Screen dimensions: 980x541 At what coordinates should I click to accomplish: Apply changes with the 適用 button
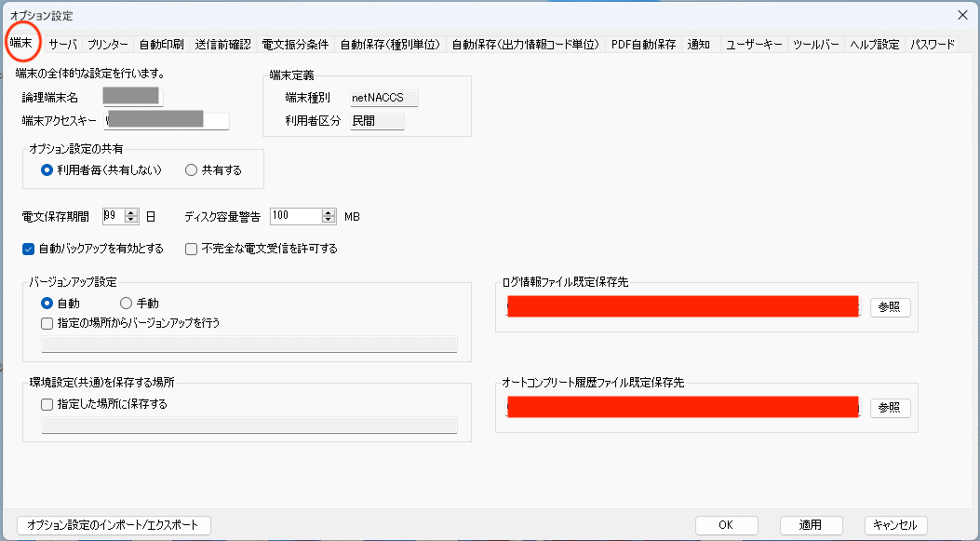click(810, 524)
